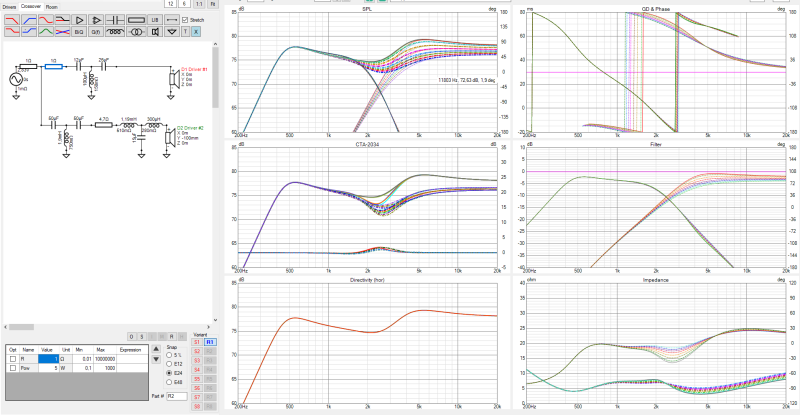Viewport: 800px width, 415px height.
Task: Click the R button above the parameter table
Action: (x=172, y=336)
